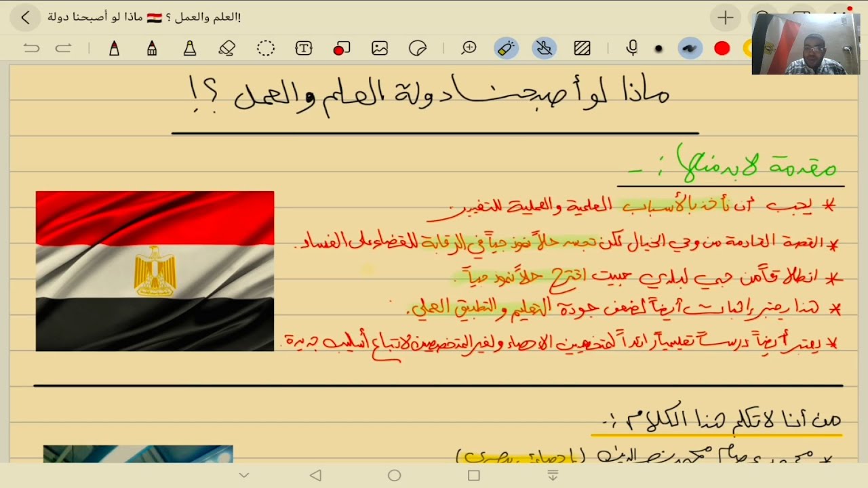
Task: Open the sticker tool
Action: (x=418, y=48)
